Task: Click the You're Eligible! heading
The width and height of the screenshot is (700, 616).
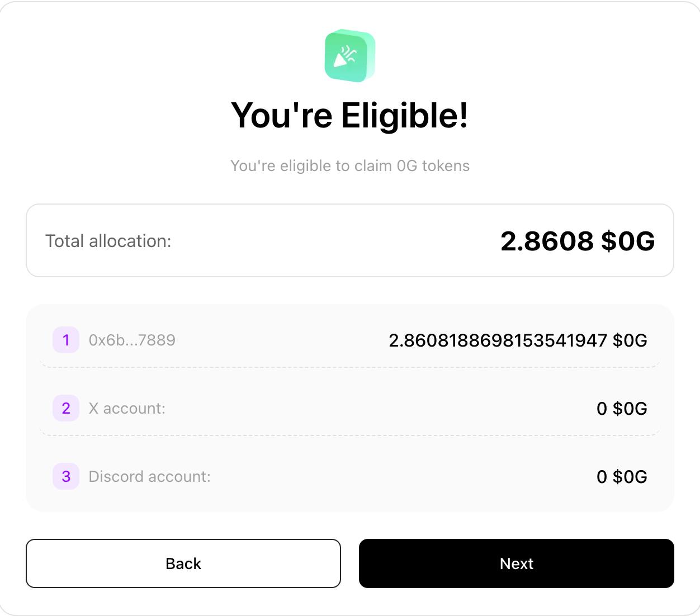Action: (x=350, y=116)
